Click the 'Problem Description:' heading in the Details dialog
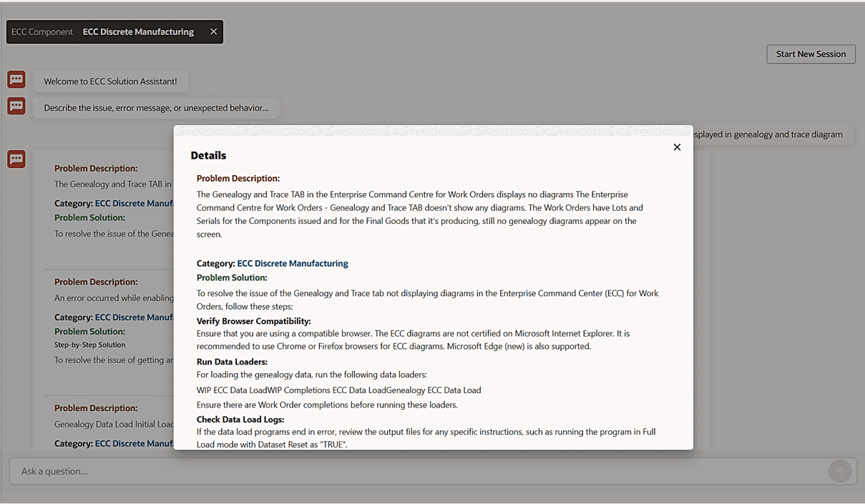This screenshot has width=865, height=504. pyautogui.click(x=238, y=178)
